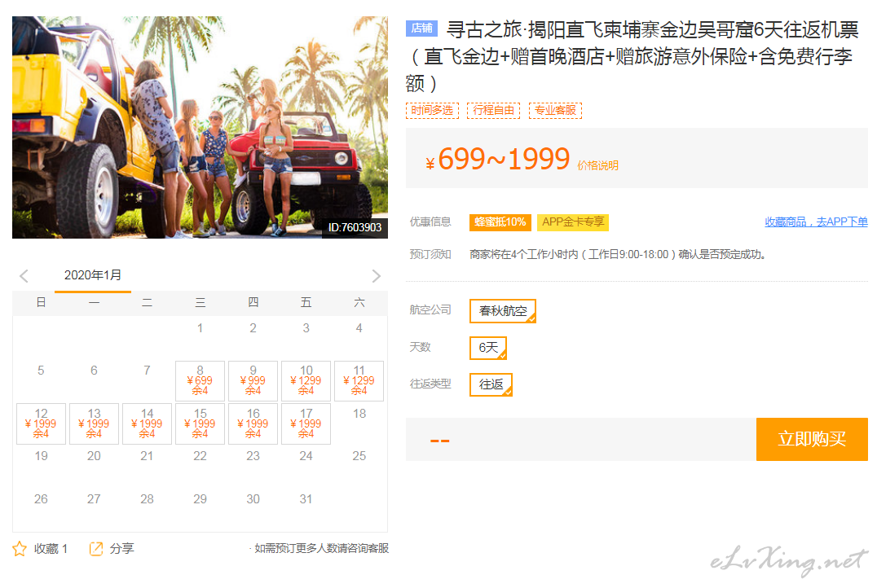The width and height of the screenshot is (877, 588).
Task: Click the star favorite icon
Action: pos(20,549)
